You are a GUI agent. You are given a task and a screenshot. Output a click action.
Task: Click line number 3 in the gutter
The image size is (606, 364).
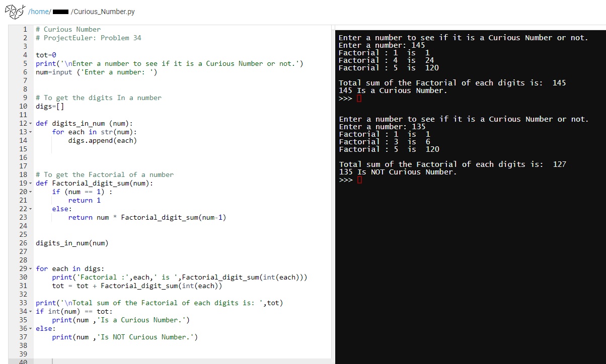tap(25, 46)
